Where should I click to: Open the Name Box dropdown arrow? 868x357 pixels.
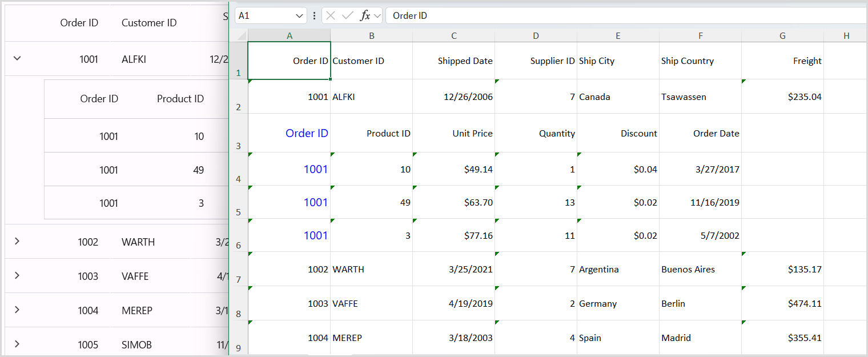(x=300, y=15)
